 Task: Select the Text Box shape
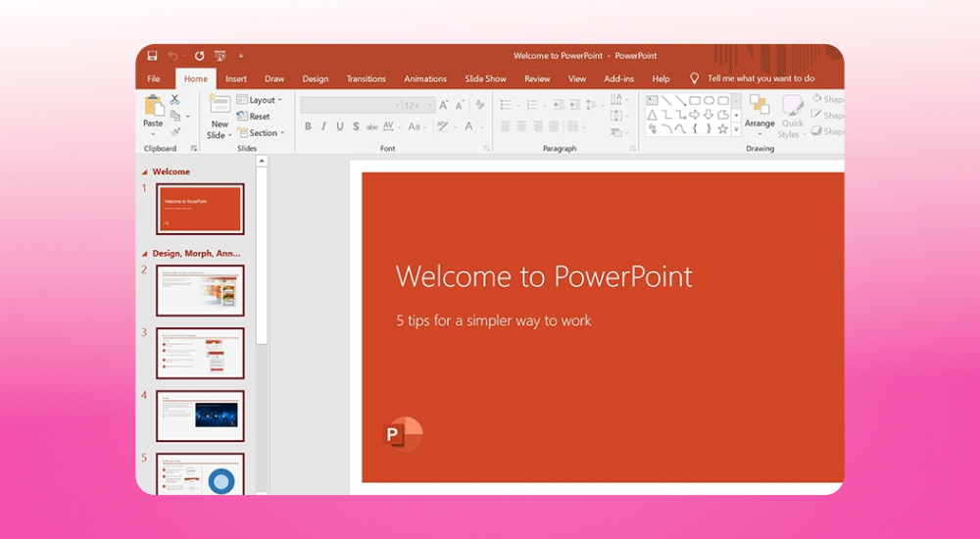pyautogui.click(x=652, y=100)
